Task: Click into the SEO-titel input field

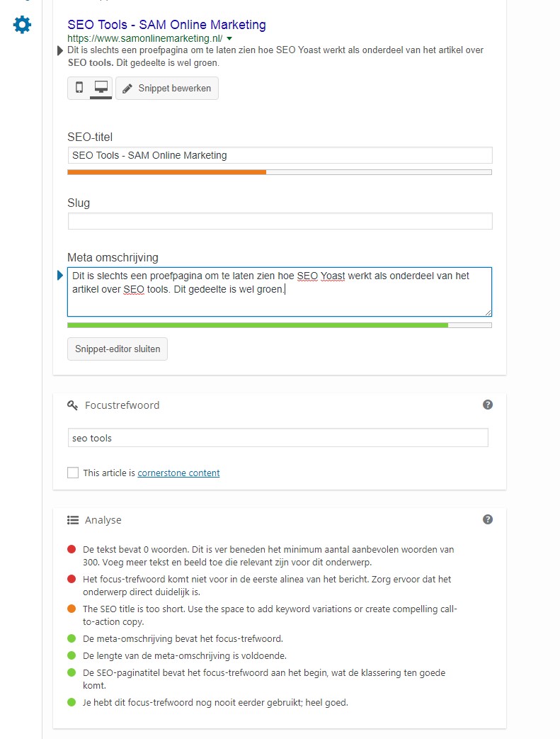Action: point(280,155)
